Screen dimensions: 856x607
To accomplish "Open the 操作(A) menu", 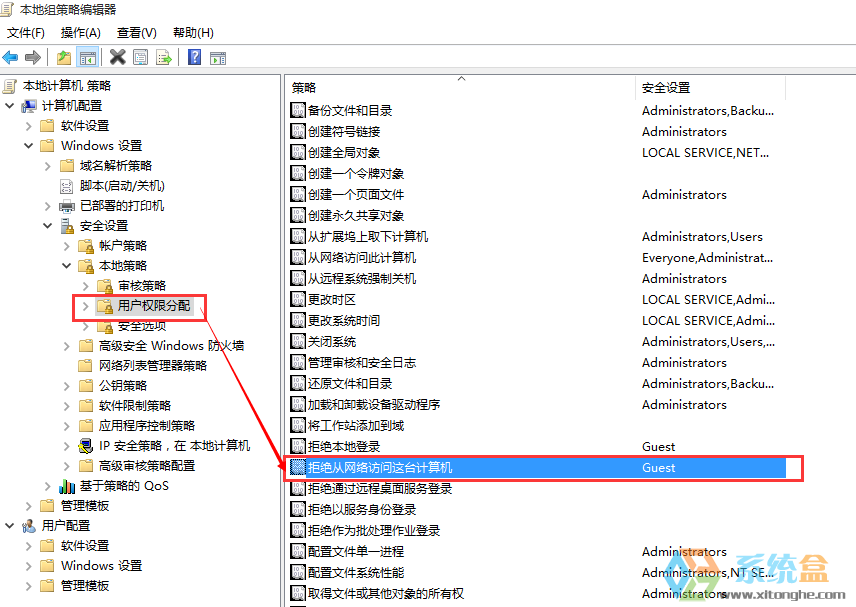I will pos(81,33).
